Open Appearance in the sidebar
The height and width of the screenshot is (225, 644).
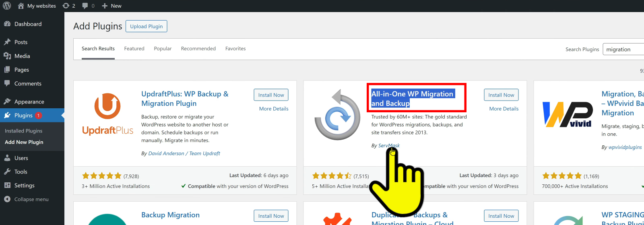coord(29,101)
